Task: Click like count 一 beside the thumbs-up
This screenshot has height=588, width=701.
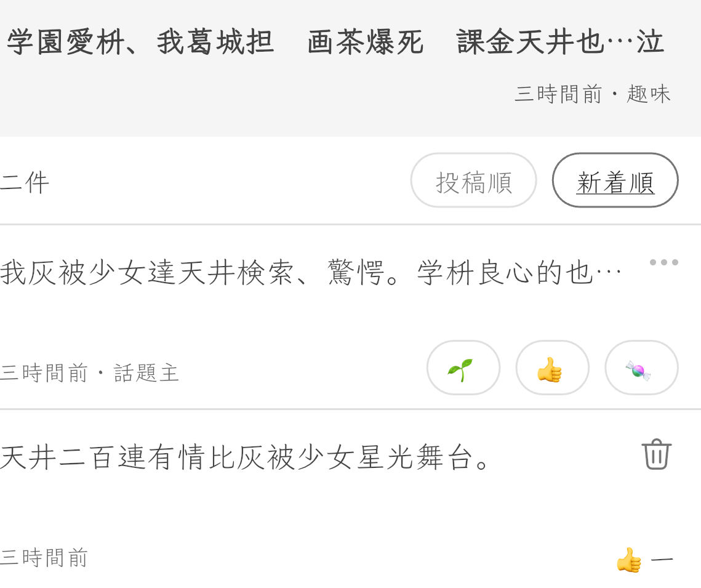Action: (x=662, y=560)
